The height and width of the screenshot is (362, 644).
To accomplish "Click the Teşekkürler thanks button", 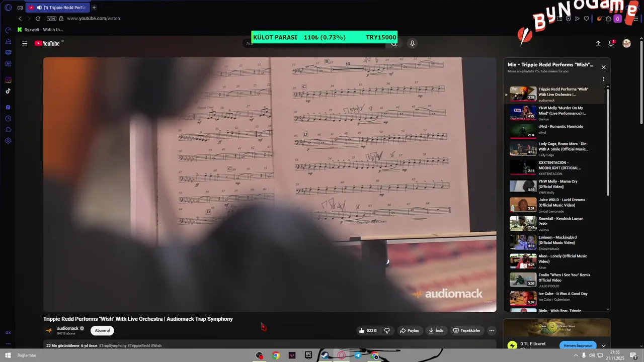I will pos(466,331).
